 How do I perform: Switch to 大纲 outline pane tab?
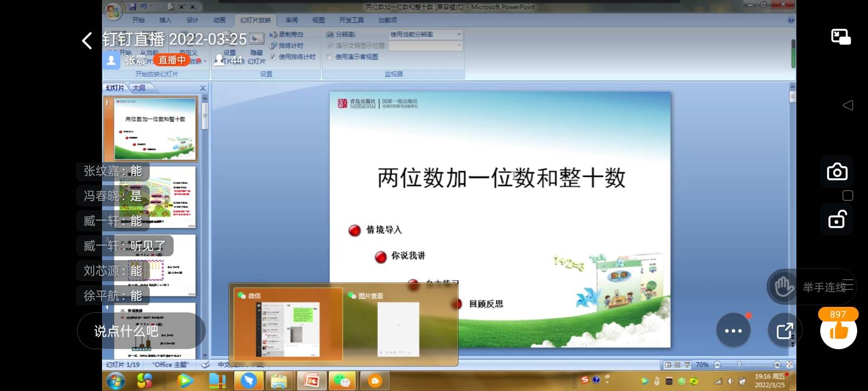pyautogui.click(x=139, y=87)
